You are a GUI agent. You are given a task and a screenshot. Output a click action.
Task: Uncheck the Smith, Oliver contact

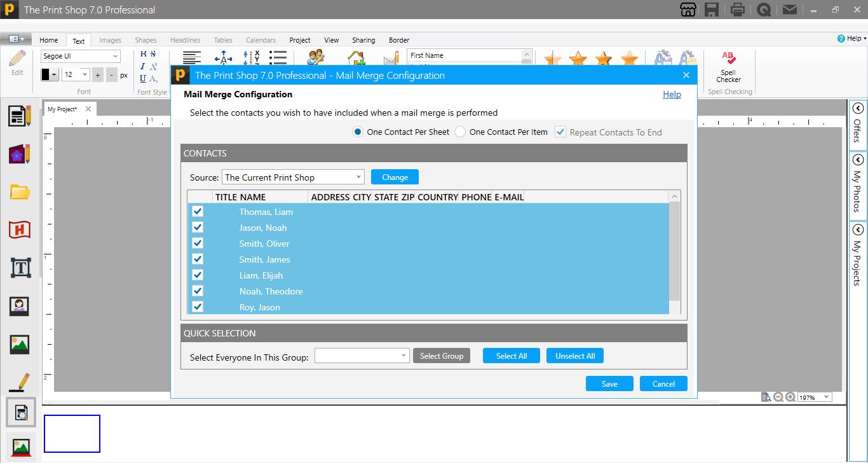[198, 243]
